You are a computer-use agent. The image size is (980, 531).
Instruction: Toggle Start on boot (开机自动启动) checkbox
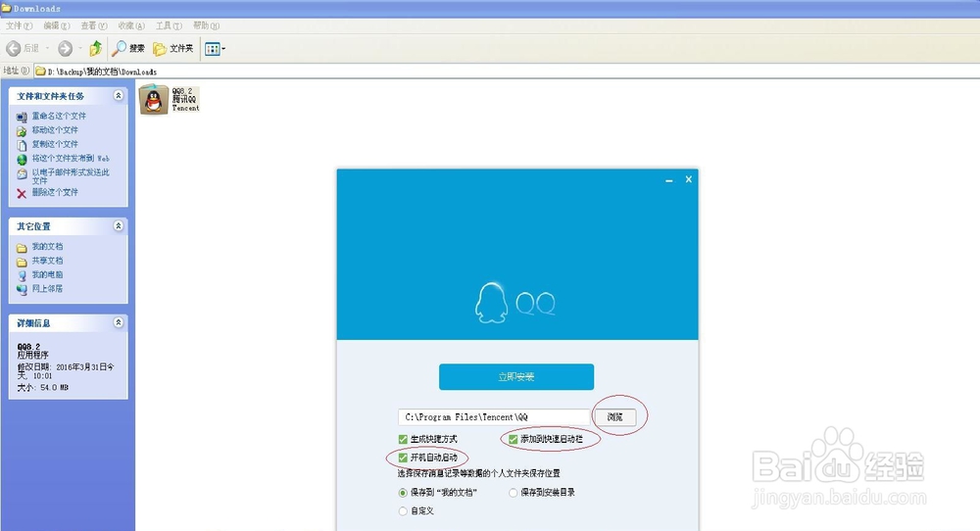pyautogui.click(x=403, y=458)
